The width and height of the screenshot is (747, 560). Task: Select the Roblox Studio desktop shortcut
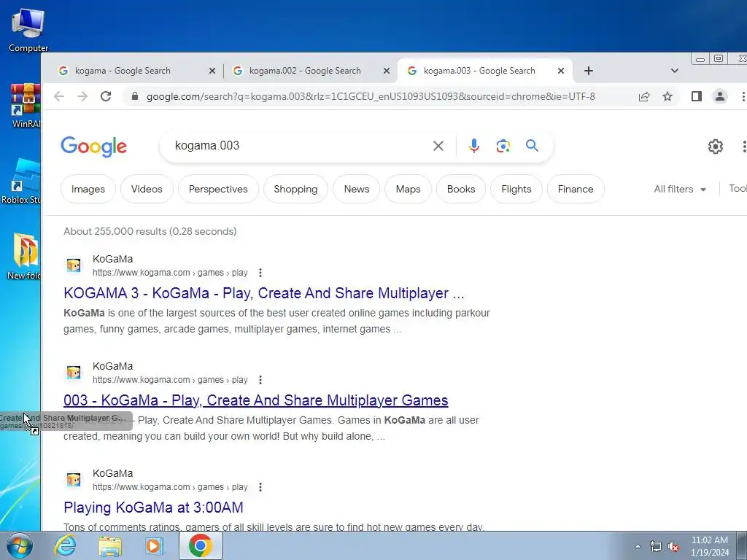(21, 182)
